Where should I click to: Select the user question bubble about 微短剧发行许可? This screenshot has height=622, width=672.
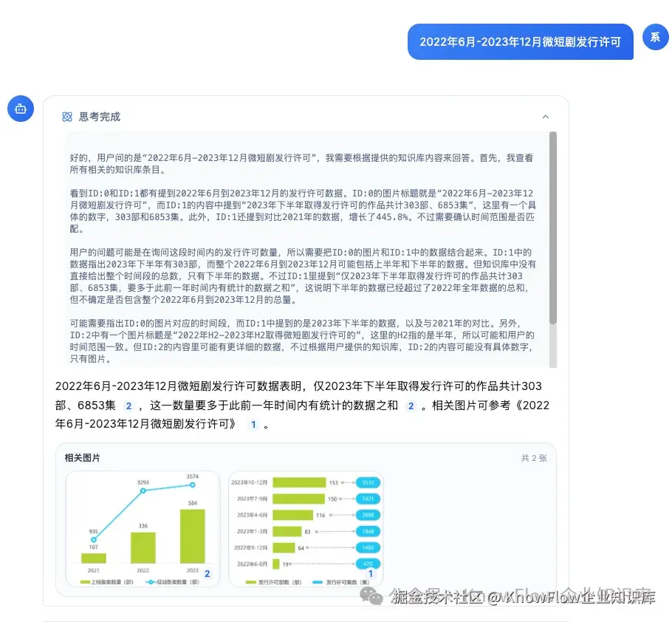click(x=521, y=42)
